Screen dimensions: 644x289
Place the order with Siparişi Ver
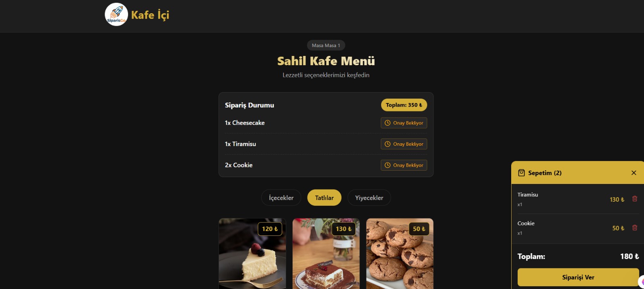coord(578,277)
